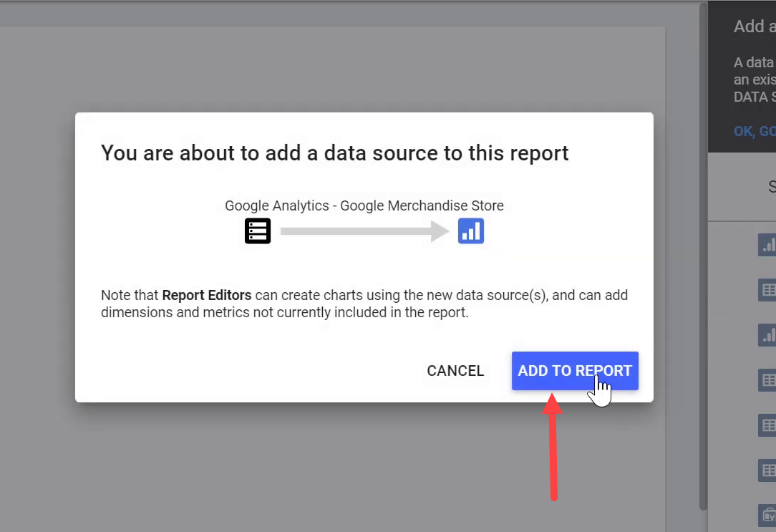Click the bold 'Report Editors' text
Screen dimensions: 776x532
click(x=207, y=295)
